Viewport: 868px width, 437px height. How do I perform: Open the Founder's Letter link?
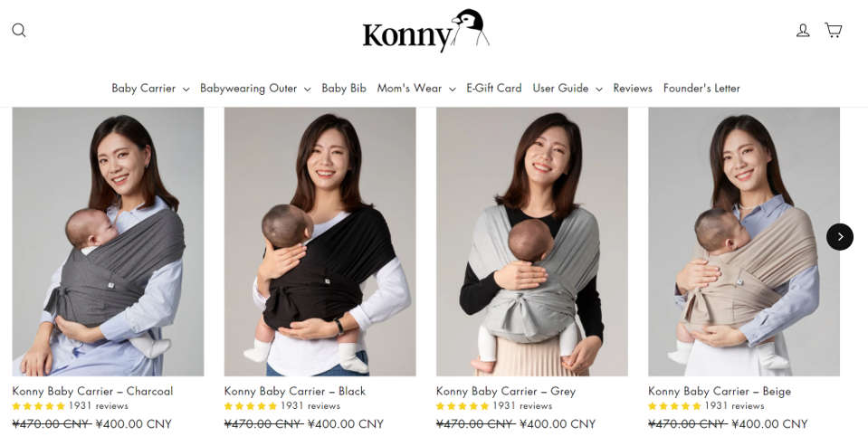[701, 88]
